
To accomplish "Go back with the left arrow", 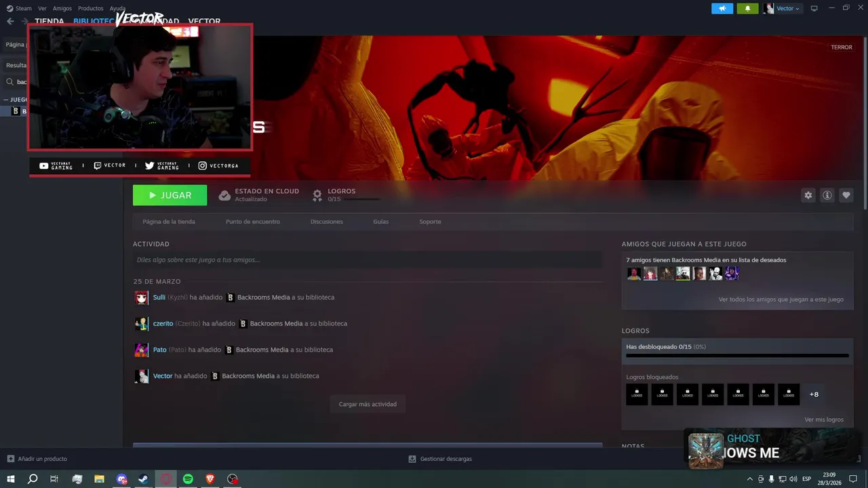I will pos(10,21).
